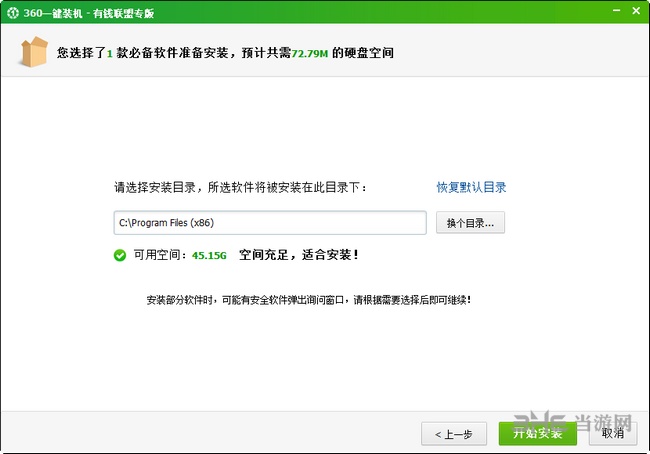Click the security prompt notice 安装部分软件时
The width and height of the screenshot is (650, 454).
coord(308,300)
